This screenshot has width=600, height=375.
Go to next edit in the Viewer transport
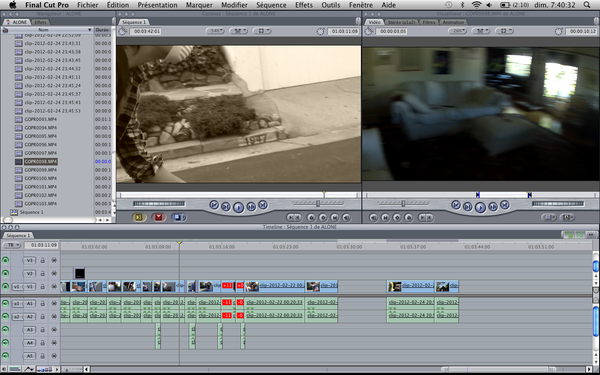point(505,205)
